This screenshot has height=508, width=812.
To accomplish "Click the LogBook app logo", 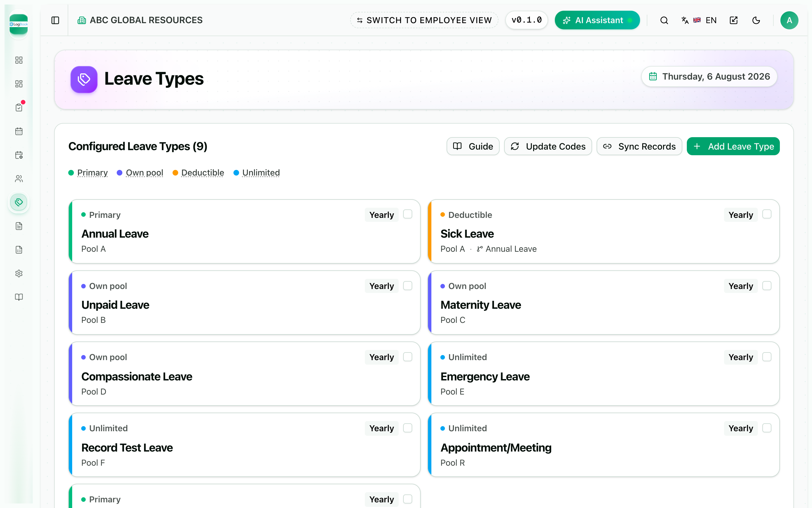I will (18, 24).
